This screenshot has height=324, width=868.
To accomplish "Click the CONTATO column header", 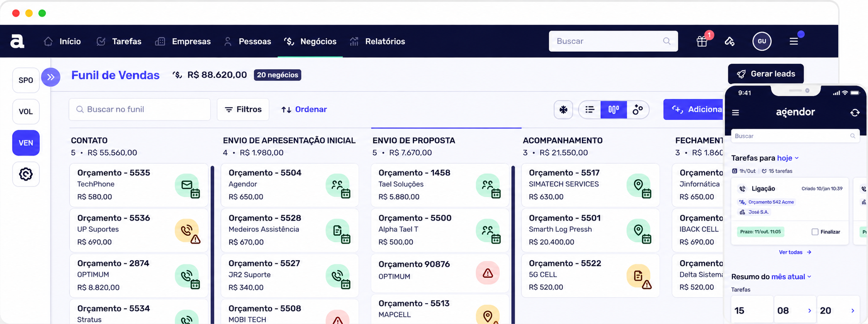I will (89, 140).
